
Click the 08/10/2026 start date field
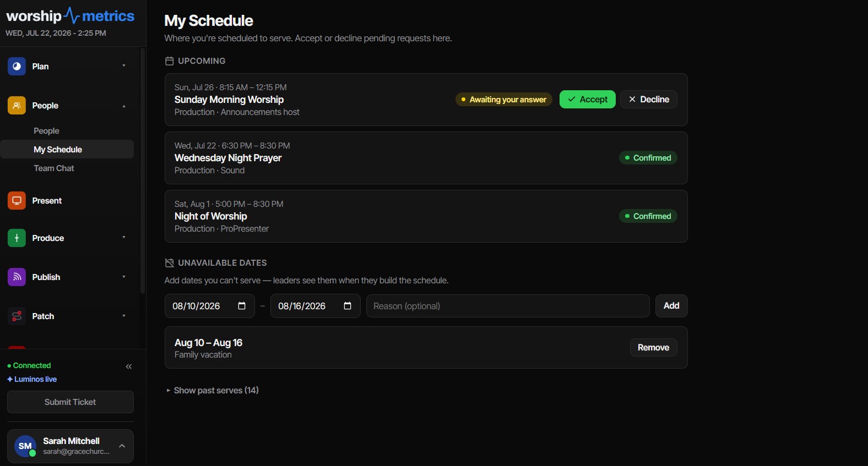tap(210, 306)
